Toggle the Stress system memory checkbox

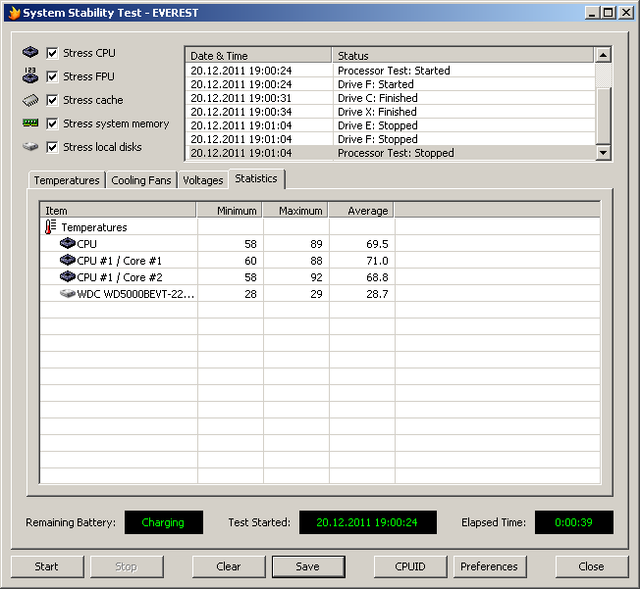[x=53, y=124]
